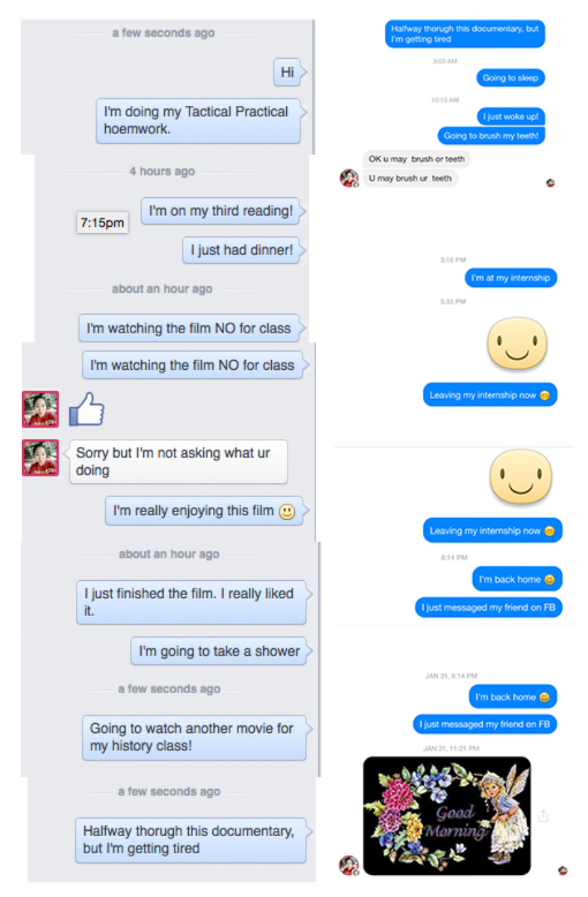Click the smiley emoji in 'I'm really enjoying this film'

coord(287,512)
